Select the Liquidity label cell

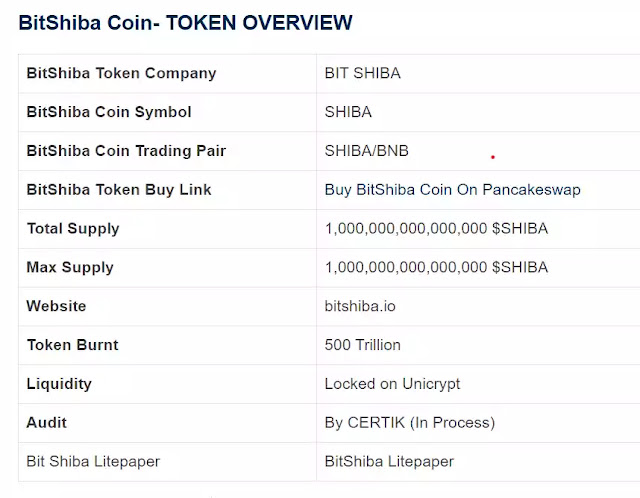click(x=167, y=384)
